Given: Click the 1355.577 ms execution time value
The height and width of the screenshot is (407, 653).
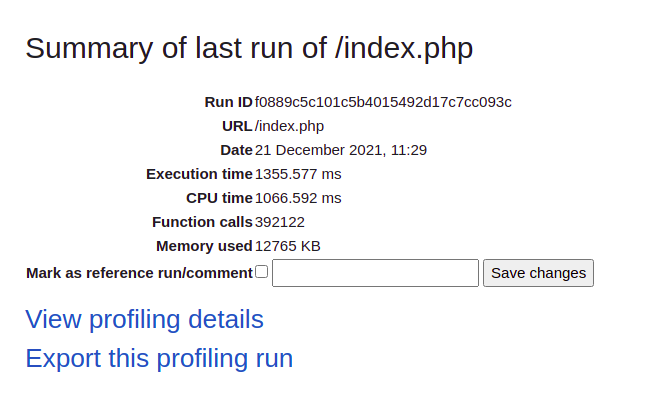Looking at the screenshot, I should point(298,174).
